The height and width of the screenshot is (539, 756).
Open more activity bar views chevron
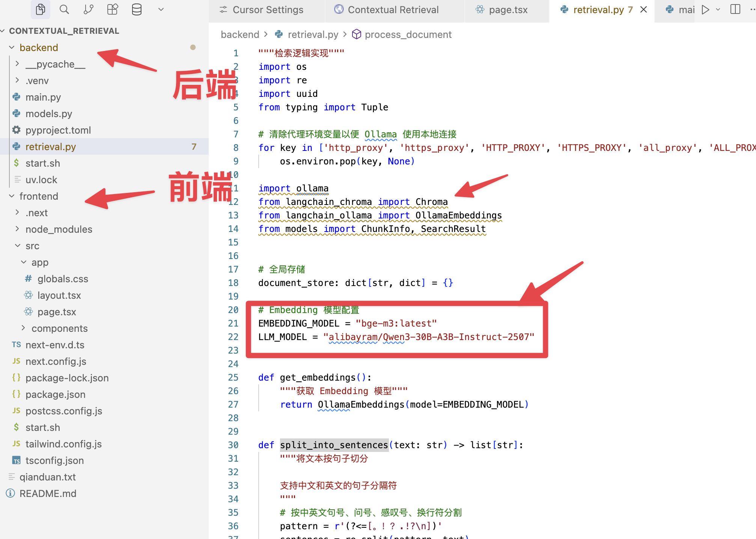point(161,9)
